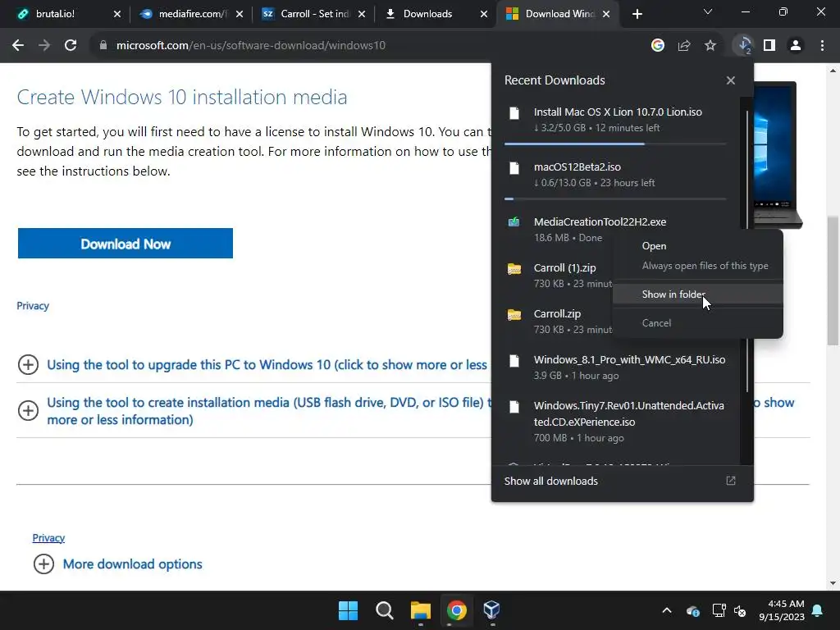Close the Recent Downloads panel
The image size is (840, 630).
click(731, 80)
